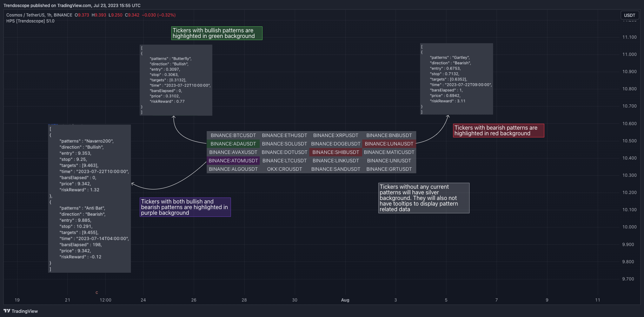This screenshot has height=317, width=644.
Task: Select the BINANCE:GRTUSDT table cell
Action: click(x=389, y=169)
